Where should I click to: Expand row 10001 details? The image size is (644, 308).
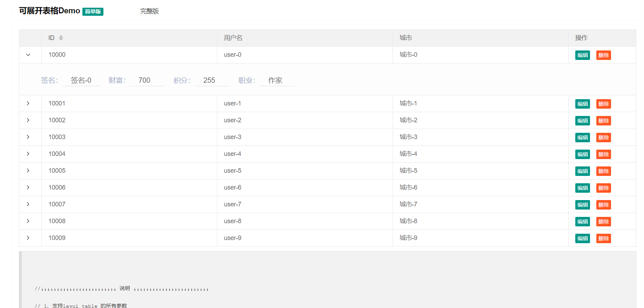28,103
